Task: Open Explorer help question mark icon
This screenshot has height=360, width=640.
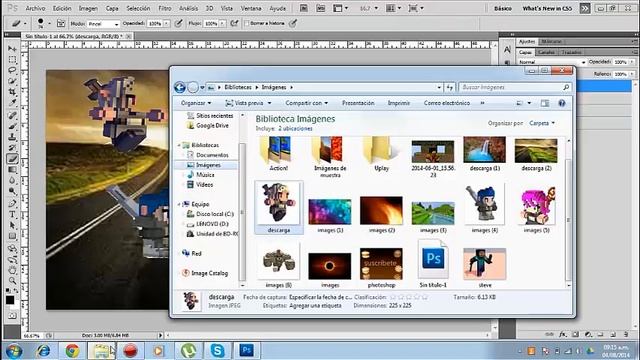Action: point(562,103)
